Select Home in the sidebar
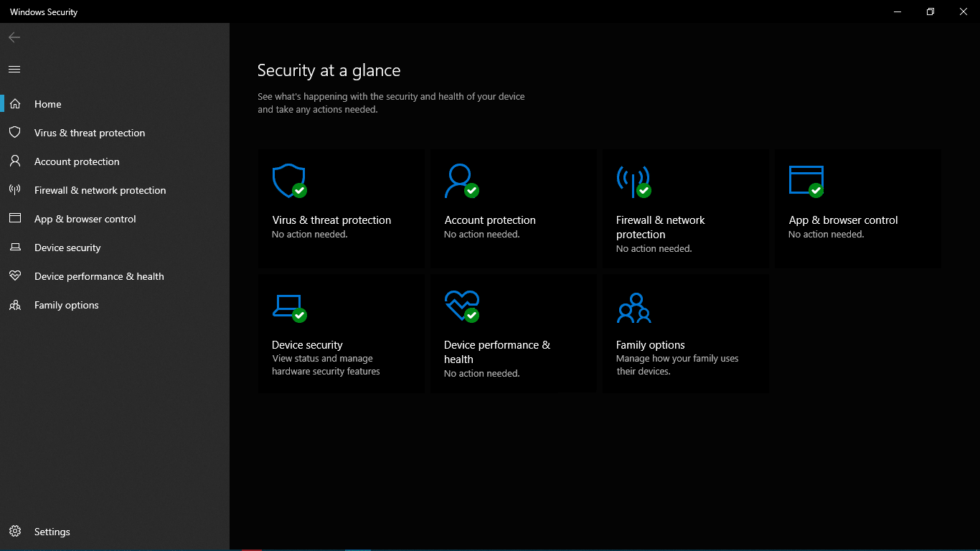The image size is (980, 551). [x=48, y=104]
